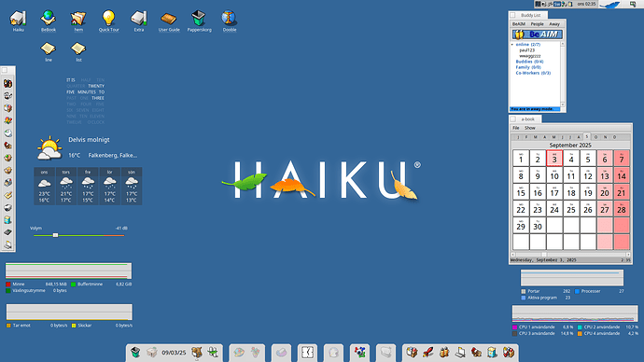Open the hem home folder icon
This screenshot has width=644, height=362.
point(78,18)
